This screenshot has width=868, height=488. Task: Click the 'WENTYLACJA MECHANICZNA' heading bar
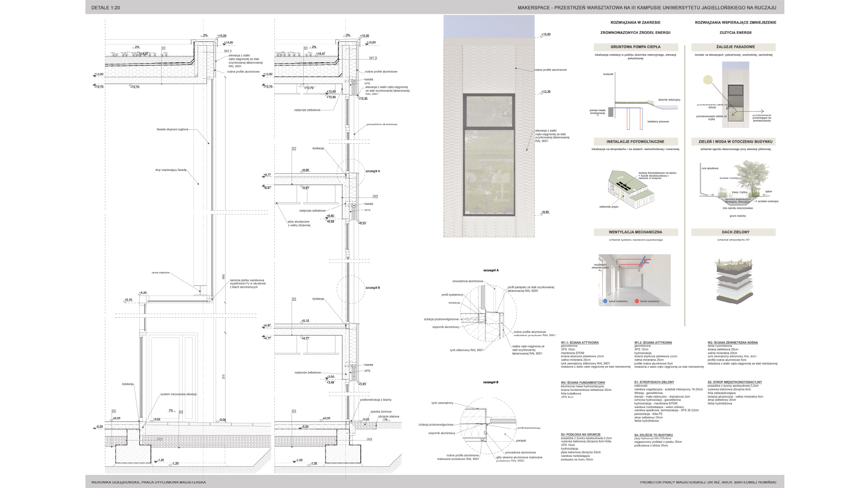[x=635, y=232]
